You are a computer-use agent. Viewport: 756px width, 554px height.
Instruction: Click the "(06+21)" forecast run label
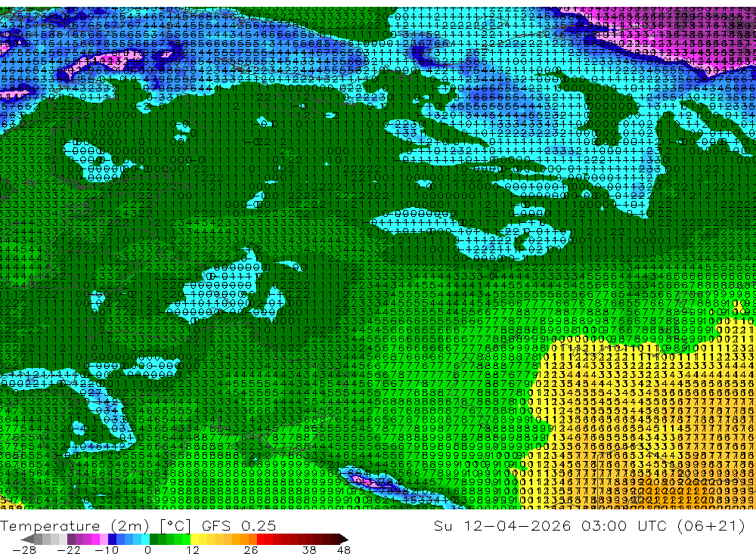(x=711, y=525)
